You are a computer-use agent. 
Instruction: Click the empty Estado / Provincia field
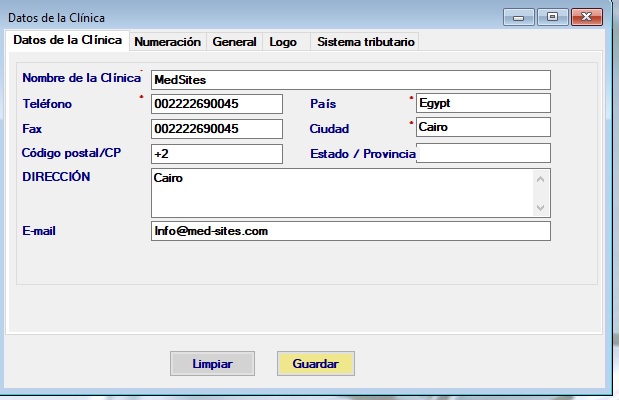click(x=483, y=153)
